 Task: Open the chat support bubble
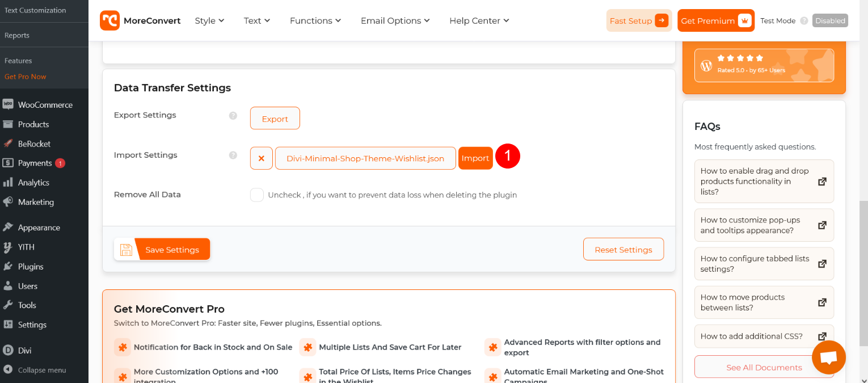coord(829,357)
